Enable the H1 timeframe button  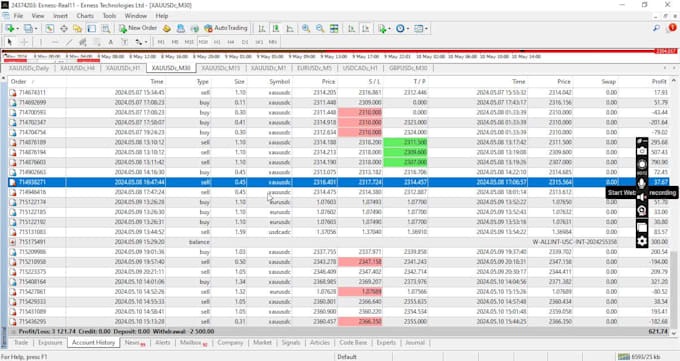coord(217,42)
